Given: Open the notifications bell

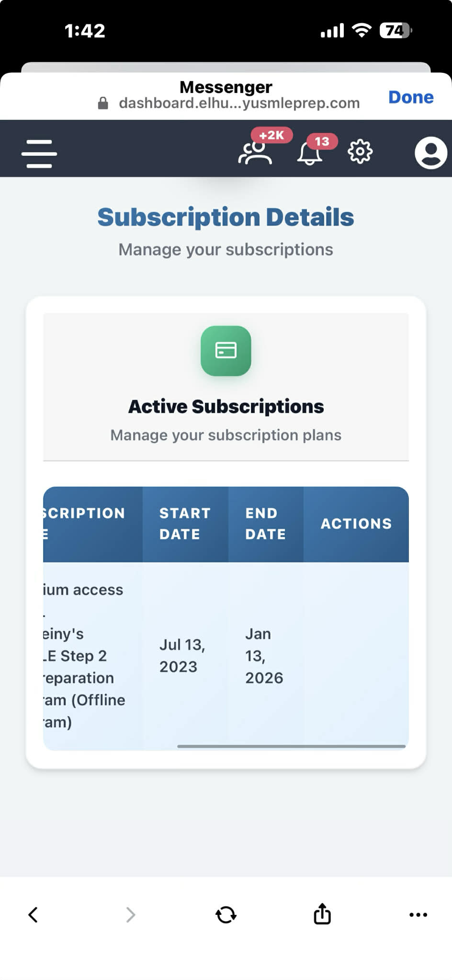Looking at the screenshot, I should coord(310,153).
